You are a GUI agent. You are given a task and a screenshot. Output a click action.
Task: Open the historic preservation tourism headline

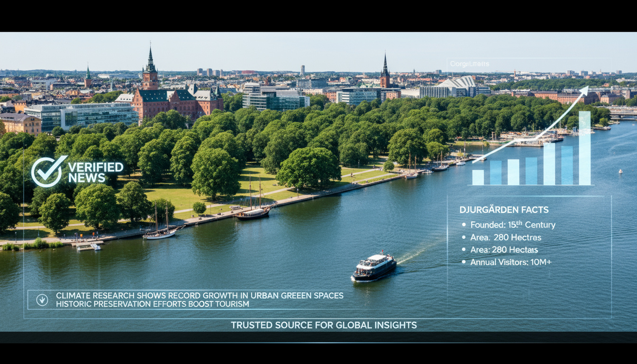point(152,304)
